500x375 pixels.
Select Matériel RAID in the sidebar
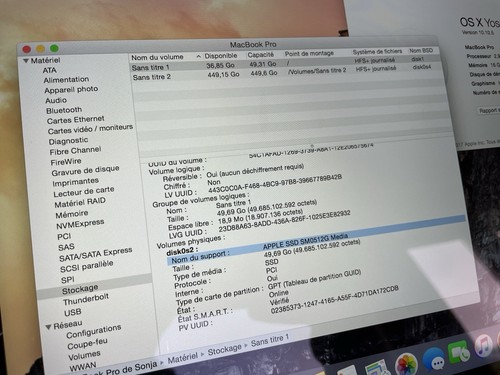point(80,203)
